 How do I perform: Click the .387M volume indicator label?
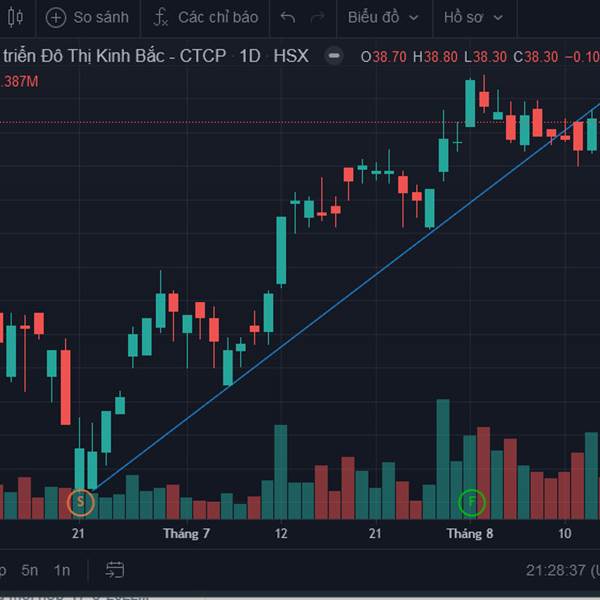pyautogui.click(x=19, y=82)
